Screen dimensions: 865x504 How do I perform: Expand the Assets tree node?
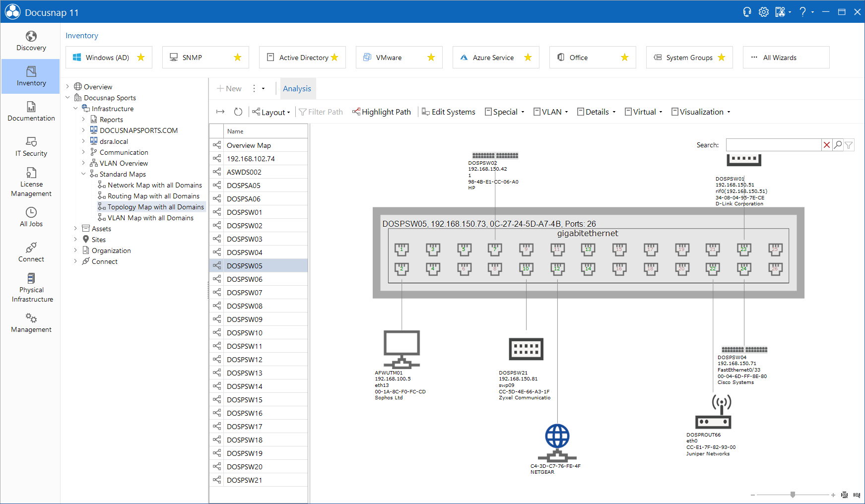coord(75,228)
